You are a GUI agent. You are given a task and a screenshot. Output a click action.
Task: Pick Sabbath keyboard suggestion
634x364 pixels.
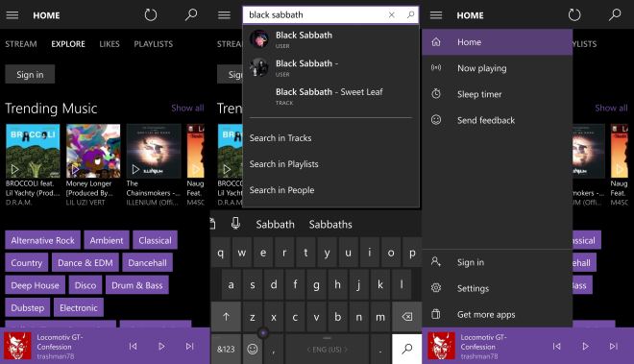point(275,225)
